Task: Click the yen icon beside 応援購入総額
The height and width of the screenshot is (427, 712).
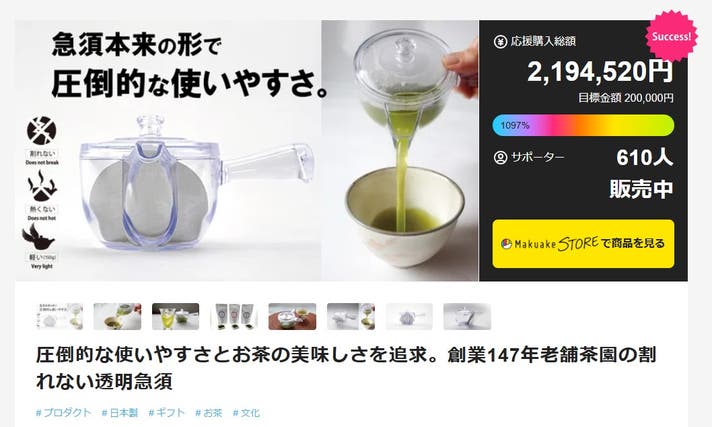Action: pos(500,42)
